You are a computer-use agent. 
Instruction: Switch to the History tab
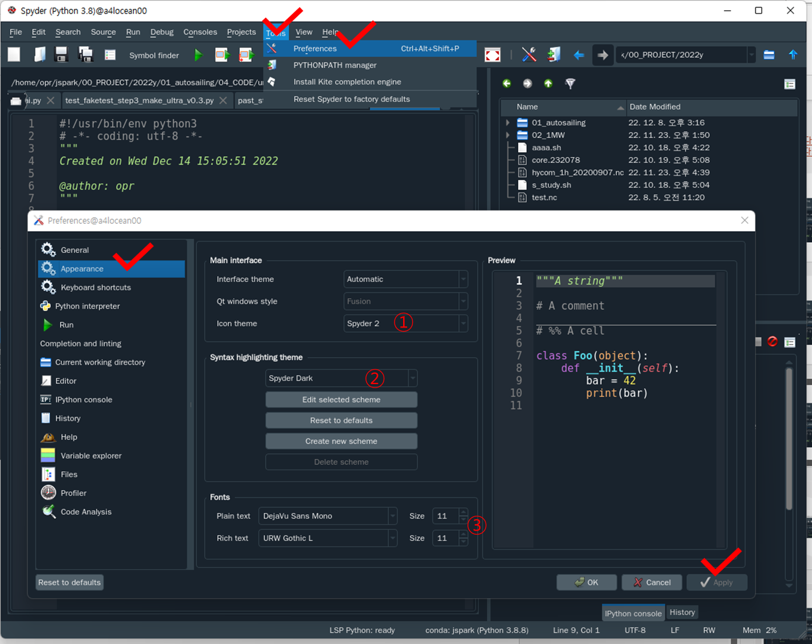pos(682,613)
